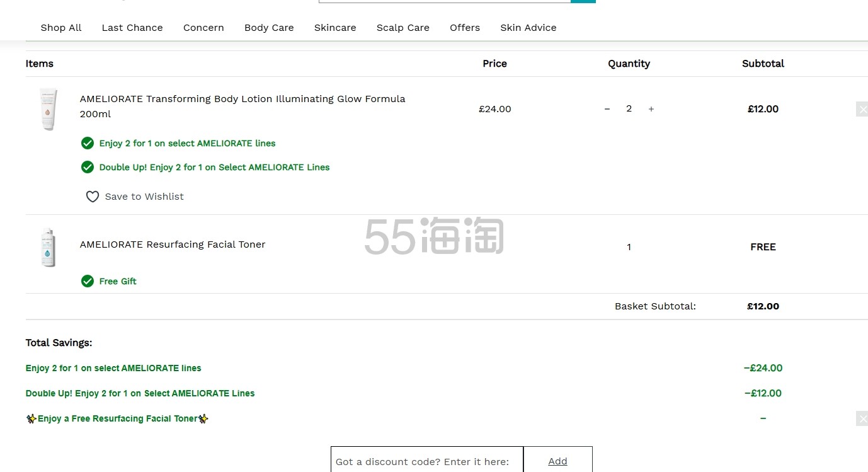This screenshot has width=868, height=472.
Task: Open the Shop All menu
Action: click(61, 28)
